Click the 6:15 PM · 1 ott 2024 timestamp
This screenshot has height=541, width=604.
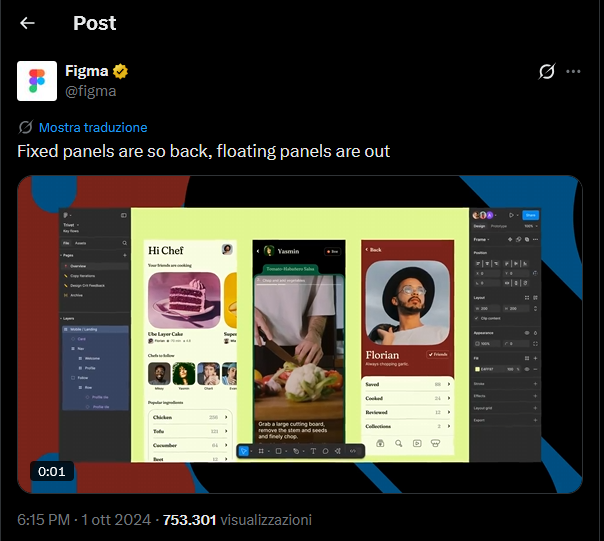tap(84, 520)
